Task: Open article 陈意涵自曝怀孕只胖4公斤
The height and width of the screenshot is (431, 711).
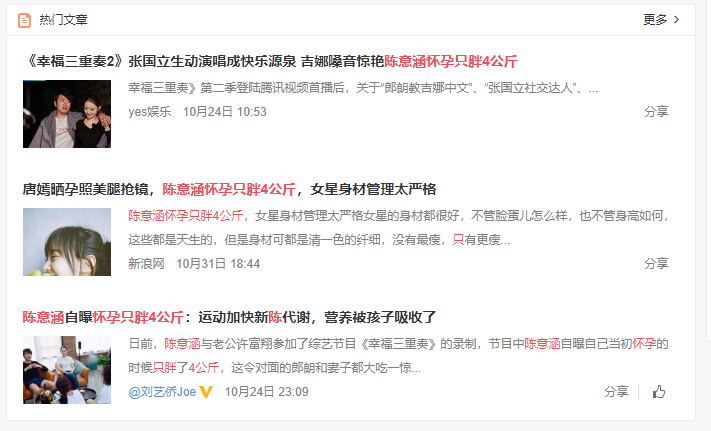Action: (x=229, y=317)
